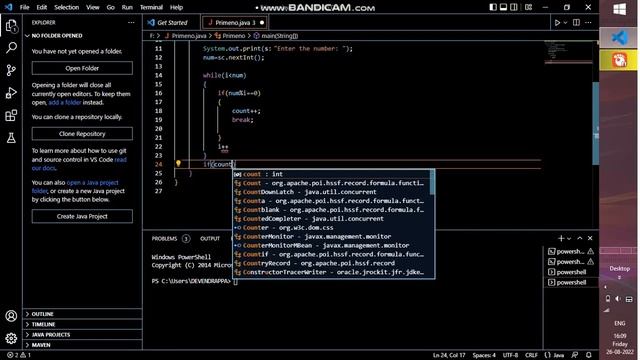Switch to the OUTPUT panel tab
Viewport: 640px width, 360px height.
tap(210, 239)
